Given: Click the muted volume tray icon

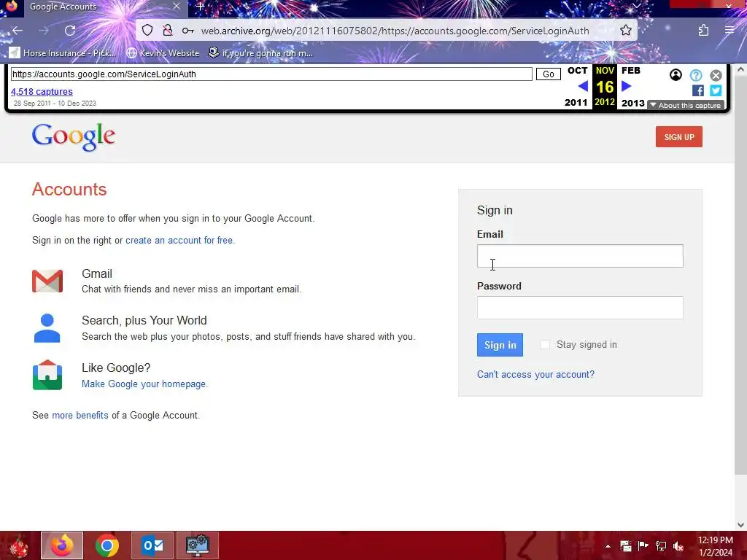Looking at the screenshot, I should tap(678, 546).
